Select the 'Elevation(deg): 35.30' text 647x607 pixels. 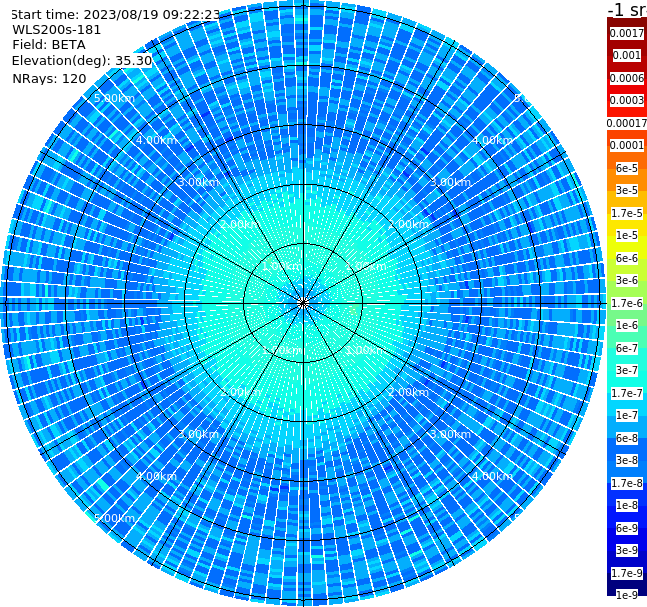coord(82,61)
